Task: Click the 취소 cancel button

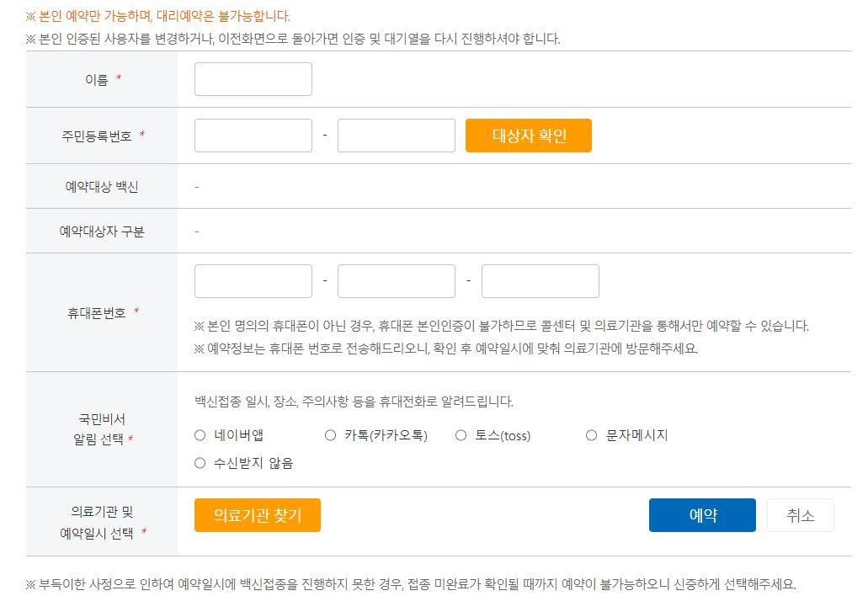Action: click(801, 515)
